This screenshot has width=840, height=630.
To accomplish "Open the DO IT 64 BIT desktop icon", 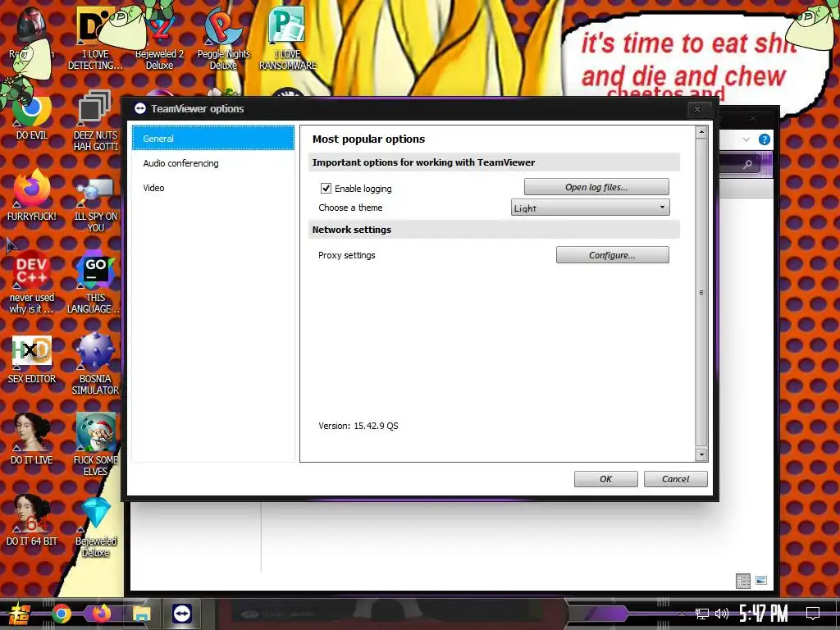I will (x=32, y=521).
